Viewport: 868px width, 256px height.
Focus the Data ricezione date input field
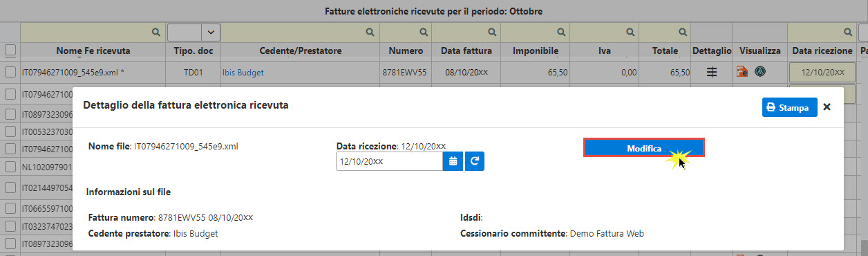pyautogui.click(x=389, y=161)
